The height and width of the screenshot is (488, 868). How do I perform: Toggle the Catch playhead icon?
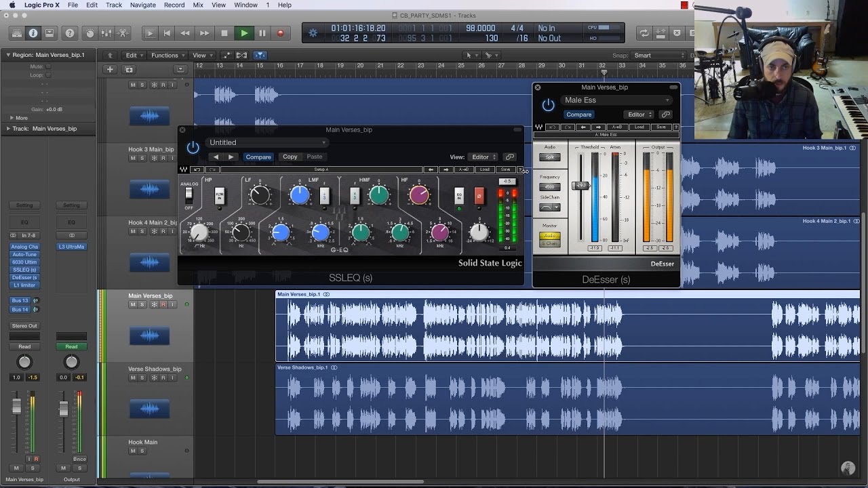pyautogui.click(x=260, y=56)
